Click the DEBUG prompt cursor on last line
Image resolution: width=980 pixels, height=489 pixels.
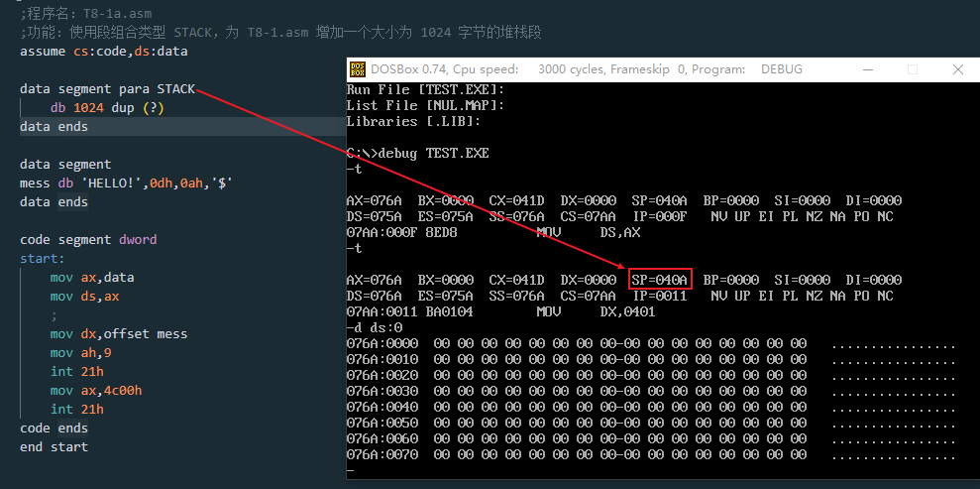point(350,470)
